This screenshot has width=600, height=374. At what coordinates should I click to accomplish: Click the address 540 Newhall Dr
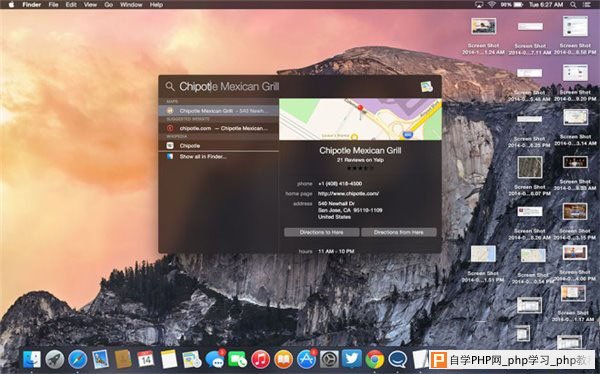(336, 204)
